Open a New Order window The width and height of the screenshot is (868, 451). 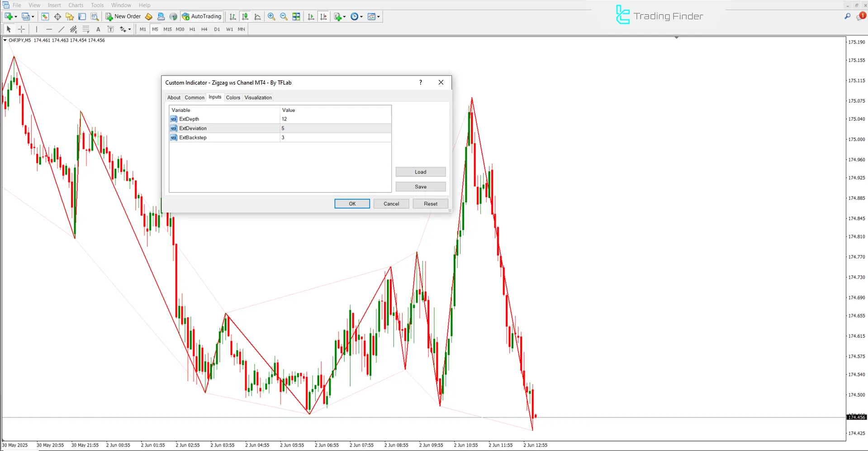point(123,16)
